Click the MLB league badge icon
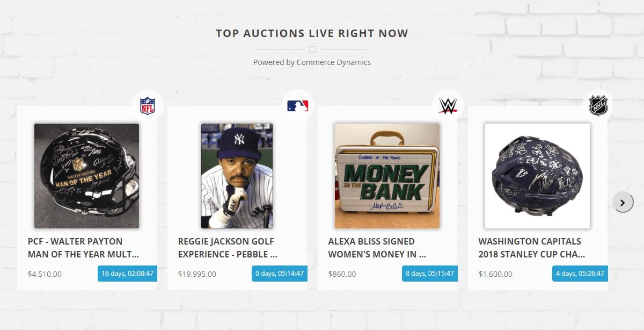The image size is (644, 330). [x=297, y=105]
